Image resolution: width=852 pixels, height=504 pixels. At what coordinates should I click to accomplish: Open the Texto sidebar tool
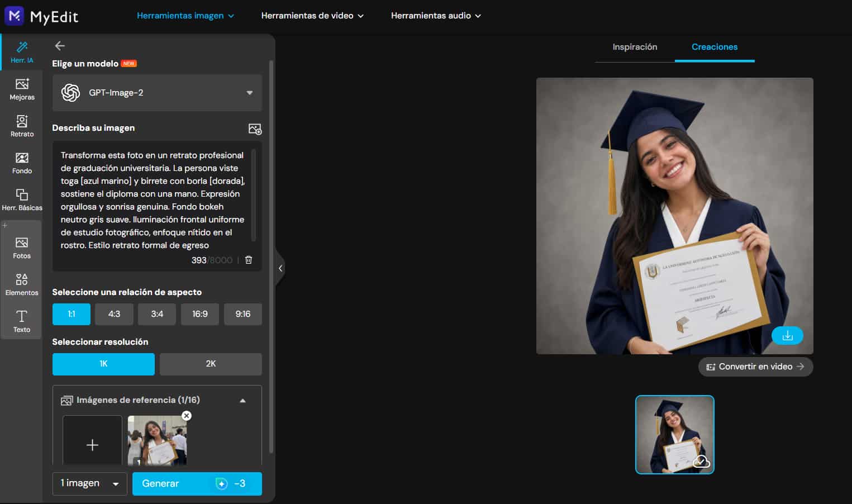click(x=22, y=322)
